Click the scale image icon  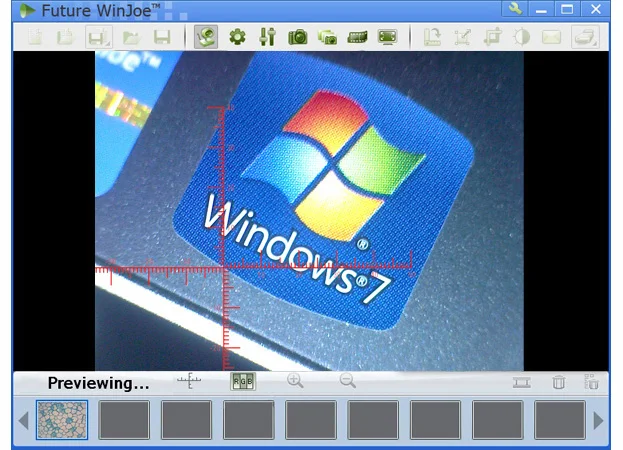462,37
